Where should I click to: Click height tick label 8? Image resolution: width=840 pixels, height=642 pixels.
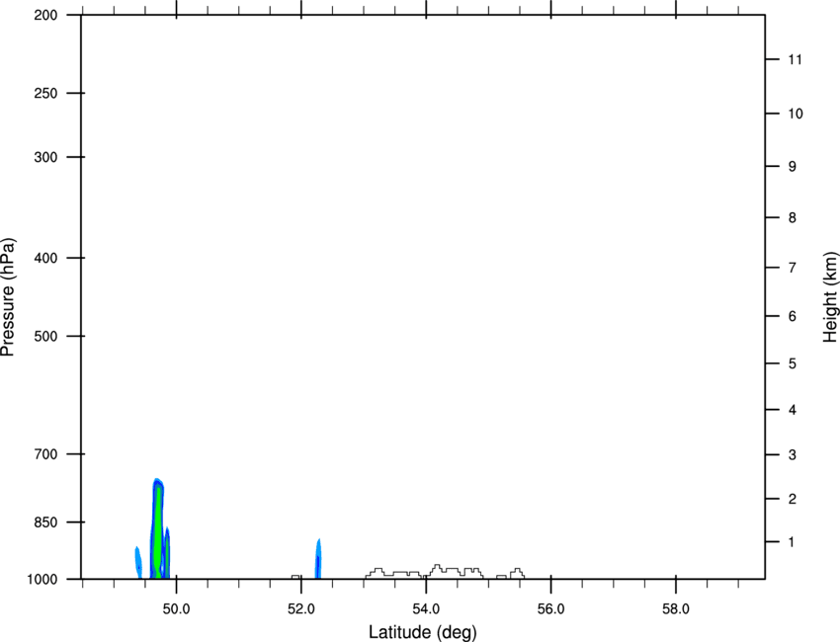[793, 217]
